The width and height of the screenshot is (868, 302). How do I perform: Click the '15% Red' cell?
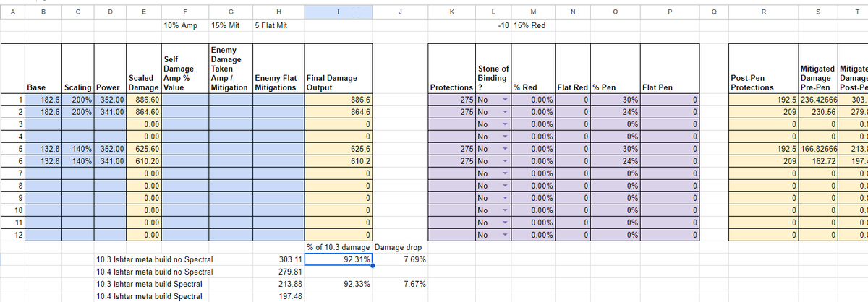[532, 25]
